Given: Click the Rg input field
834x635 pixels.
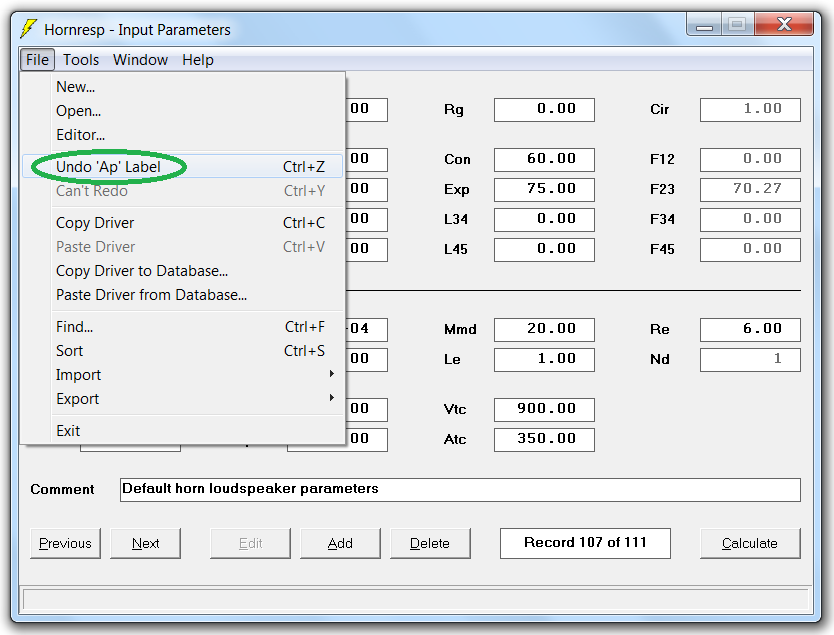Looking at the screenshot, I should [544, 110].
